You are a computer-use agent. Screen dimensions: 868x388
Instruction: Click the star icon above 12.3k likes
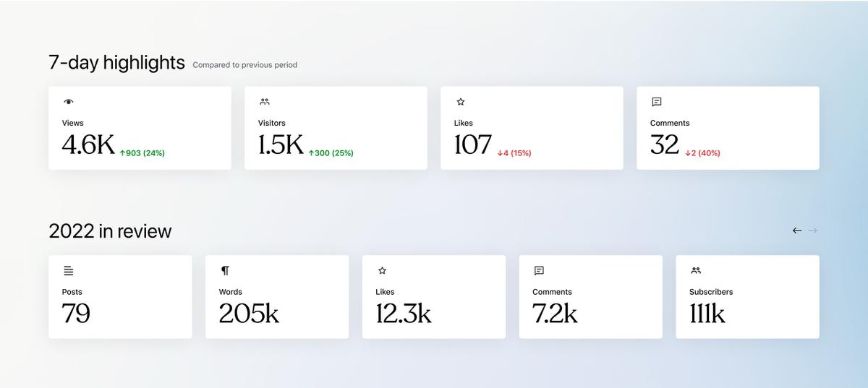382,271
